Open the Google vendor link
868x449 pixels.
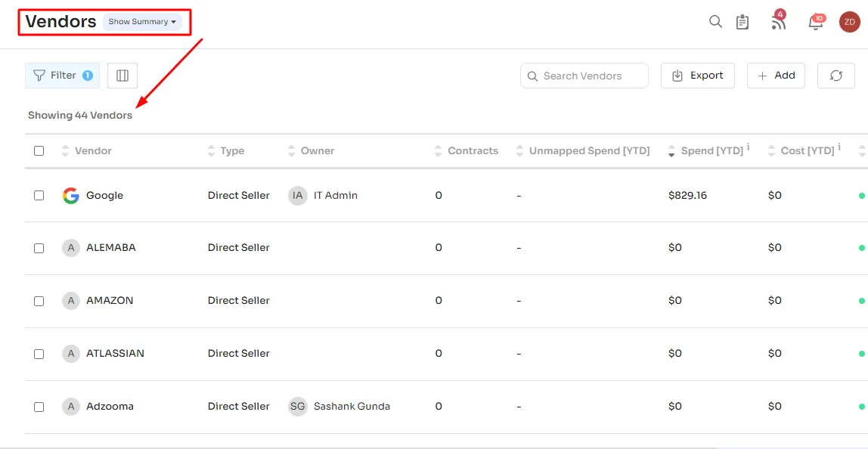104,196
